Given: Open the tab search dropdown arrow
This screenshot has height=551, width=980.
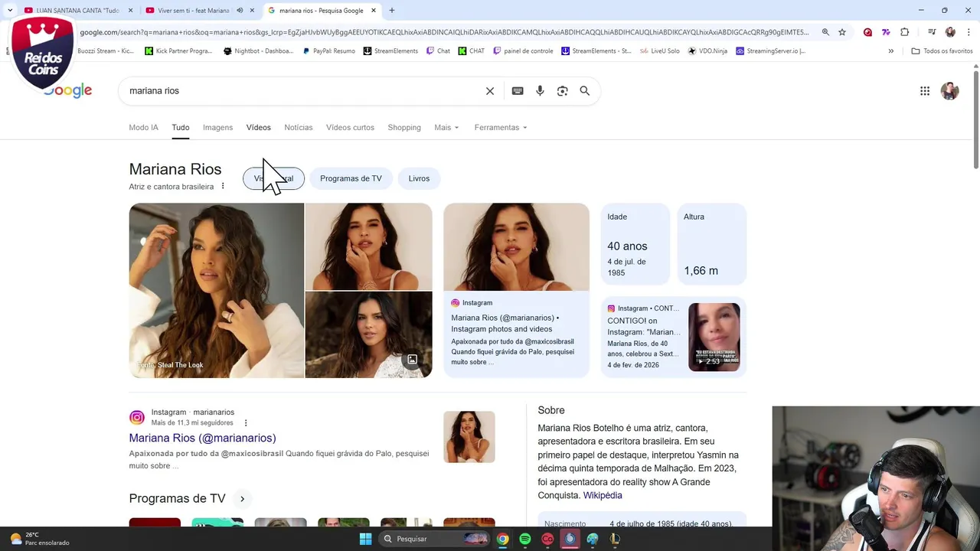Looking at the screenshot, I should tap(10, 11).
